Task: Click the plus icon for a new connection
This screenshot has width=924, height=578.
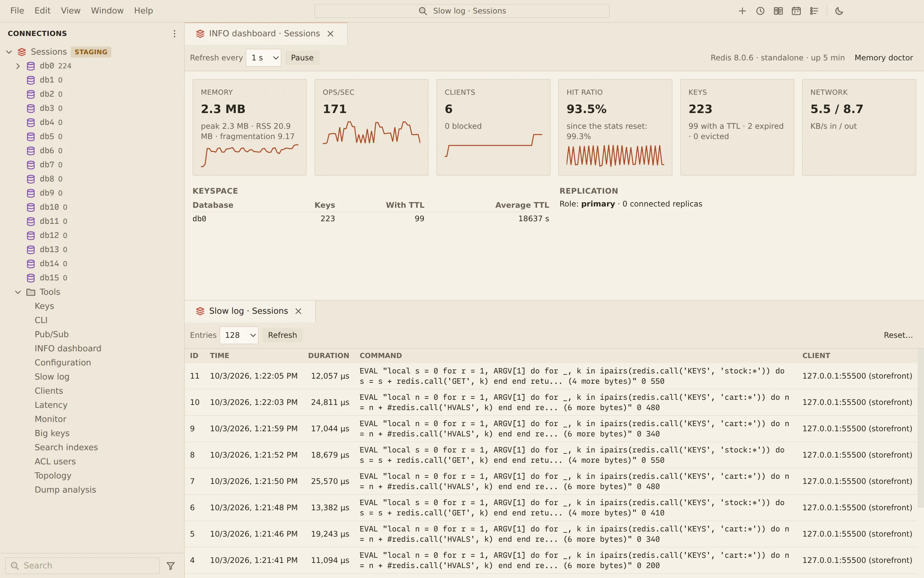Action: coord(742,11)
